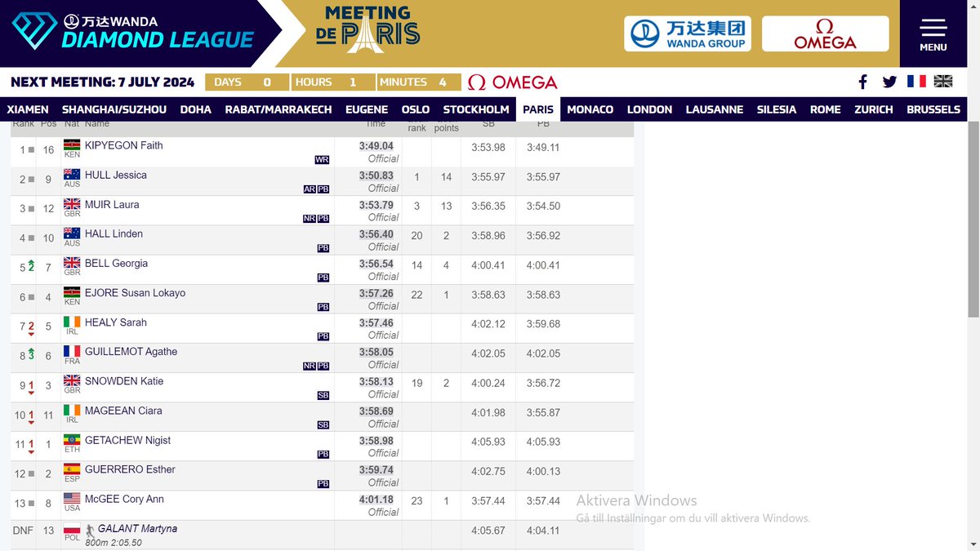Select the RABAT/MARRAKECH meeting tab
The image size is (980, 551).
pyautogui.click(x=278, y=109)
